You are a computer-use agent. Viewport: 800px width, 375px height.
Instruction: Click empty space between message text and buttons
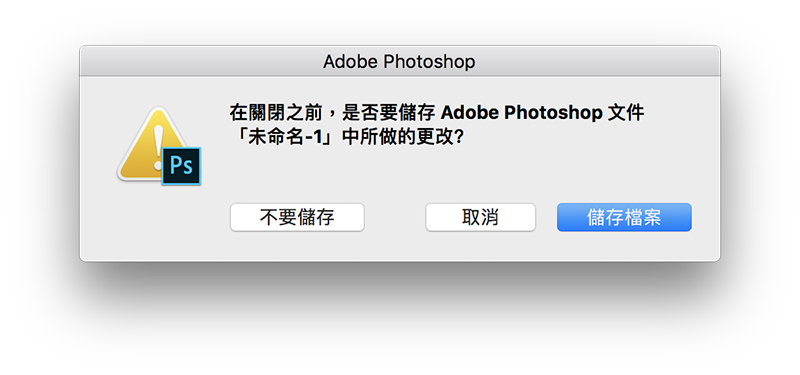click(x=434, y=175)
